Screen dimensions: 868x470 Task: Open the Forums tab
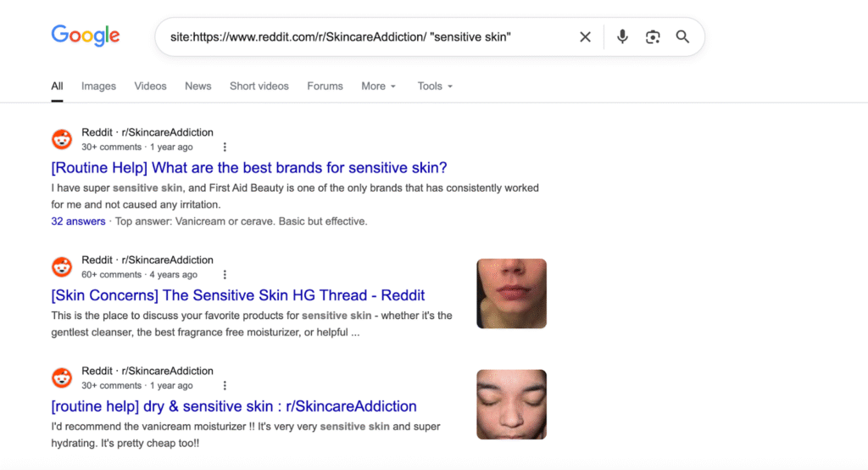[325, 87]
